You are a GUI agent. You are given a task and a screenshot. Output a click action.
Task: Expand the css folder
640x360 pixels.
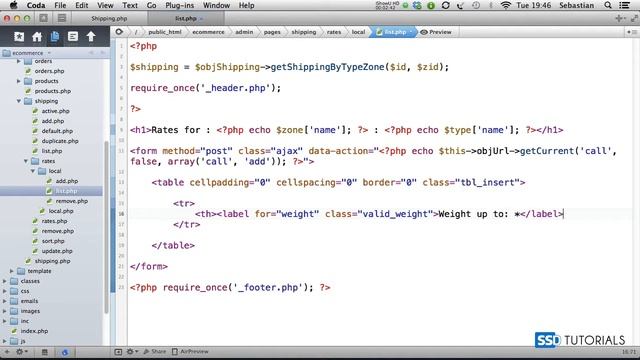[x=4, y=291]
